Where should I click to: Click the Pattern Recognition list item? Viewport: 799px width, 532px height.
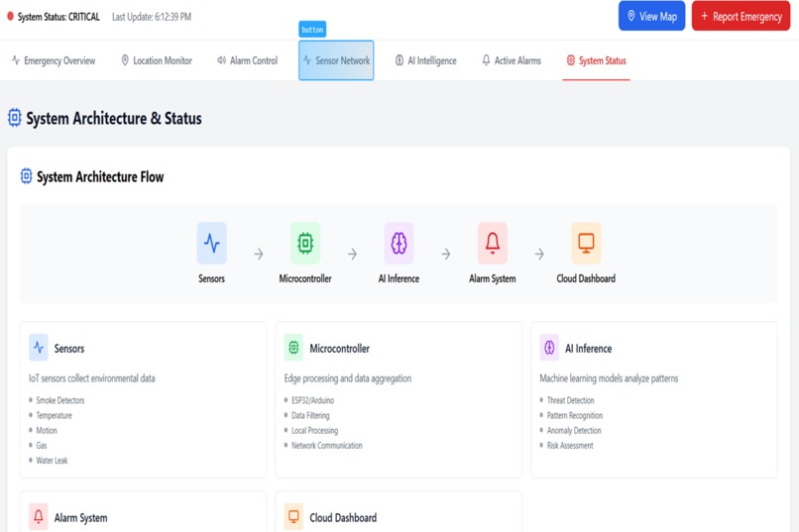571,415
